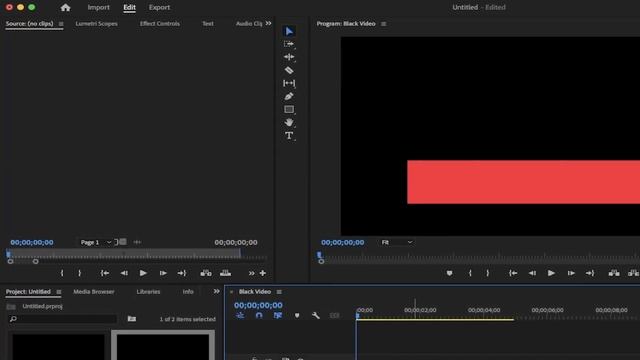640x360 pixels.
Task: Show hidden Project panel tabs overflow
Action: (x=216, y=291)
